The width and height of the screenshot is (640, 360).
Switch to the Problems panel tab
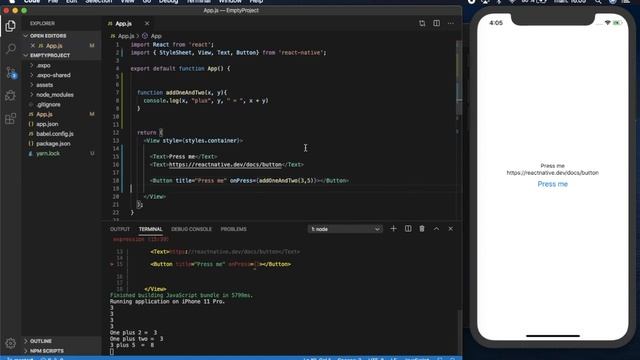pyautogui.click(x=233, y=229)
